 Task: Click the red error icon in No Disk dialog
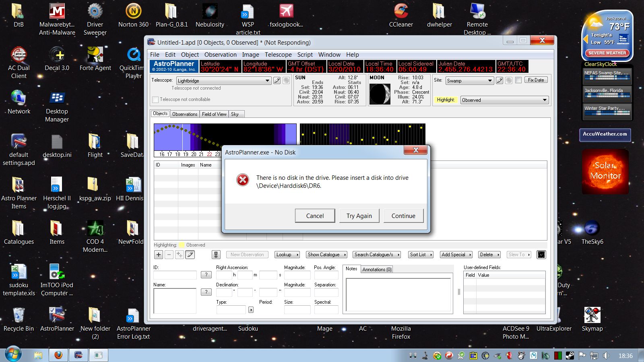coord(243,180)
